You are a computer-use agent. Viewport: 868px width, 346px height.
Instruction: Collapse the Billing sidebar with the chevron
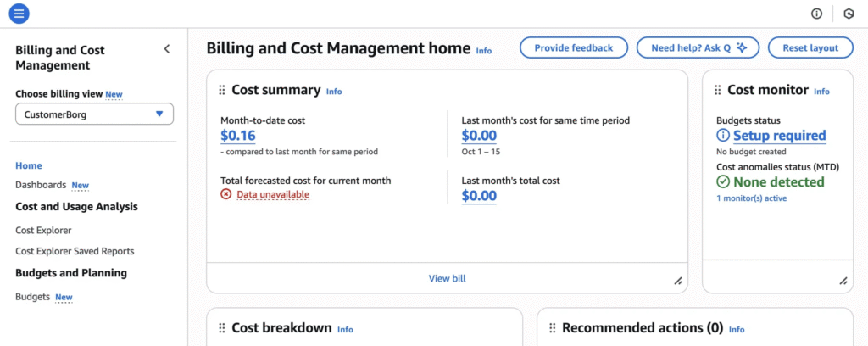coord(167,49)
